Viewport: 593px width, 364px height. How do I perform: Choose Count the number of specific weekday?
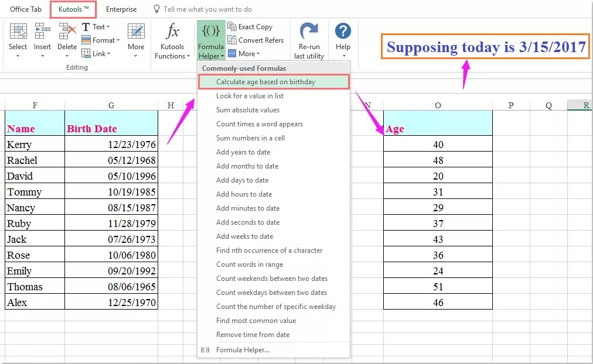[274, 307]
